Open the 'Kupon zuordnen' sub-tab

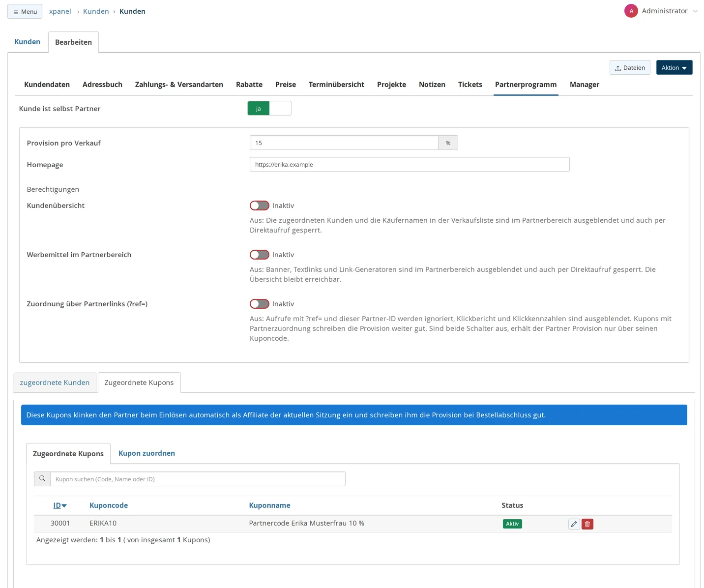147,453
